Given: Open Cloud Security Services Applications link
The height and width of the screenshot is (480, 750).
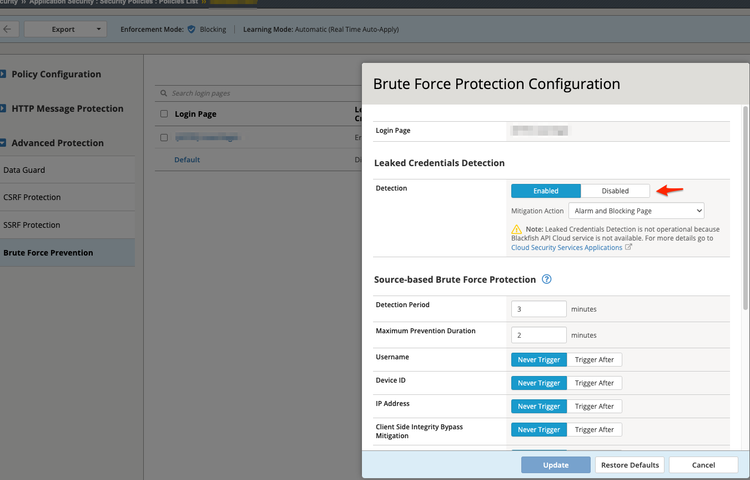Looking at the screenshot, I should [566, 247].
